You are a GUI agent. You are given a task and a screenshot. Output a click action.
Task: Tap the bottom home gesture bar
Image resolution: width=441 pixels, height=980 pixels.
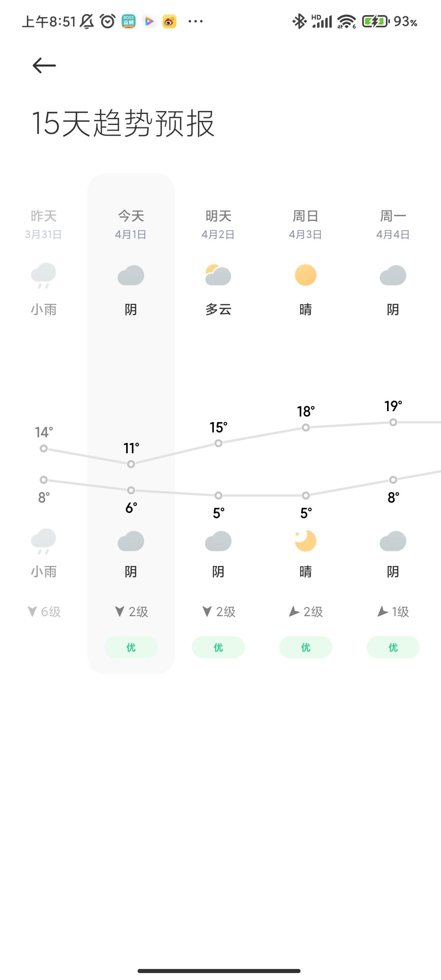point(219,971)
